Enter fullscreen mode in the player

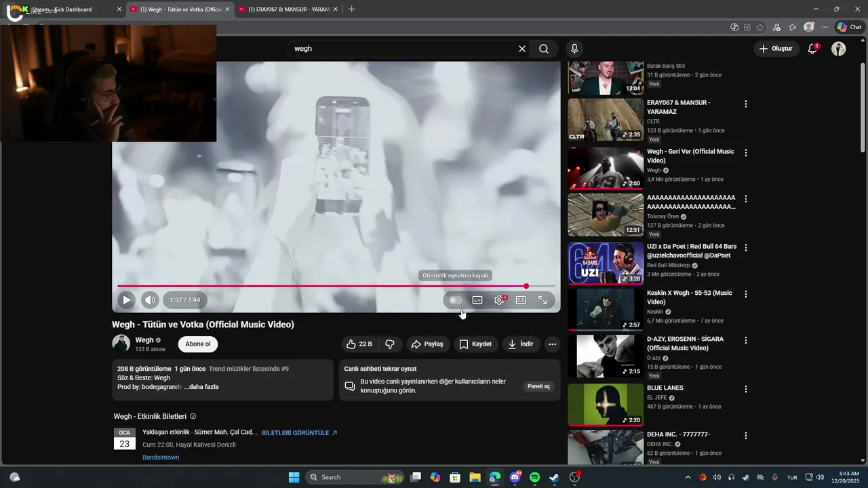click(x=542, y=300)
